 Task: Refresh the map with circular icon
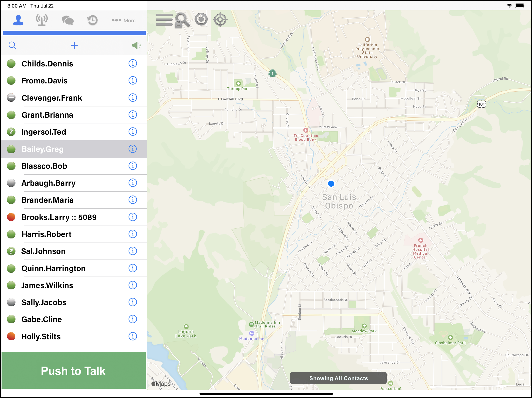[x=201, y=20]
